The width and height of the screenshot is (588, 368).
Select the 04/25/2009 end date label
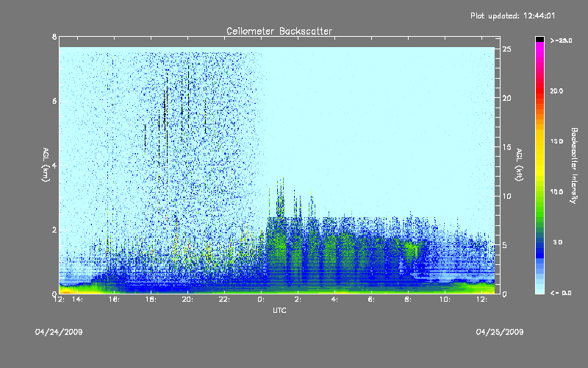pyautogui.click(x=500, y=332)
